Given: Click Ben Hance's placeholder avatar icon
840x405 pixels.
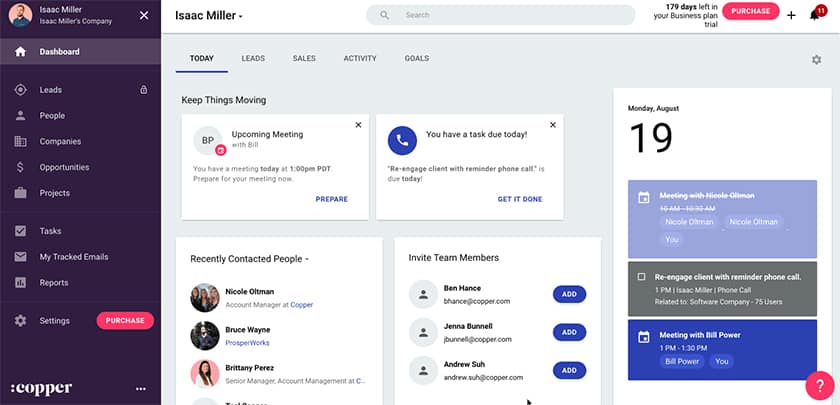Looking at the screenshot, I should (423, 294).
